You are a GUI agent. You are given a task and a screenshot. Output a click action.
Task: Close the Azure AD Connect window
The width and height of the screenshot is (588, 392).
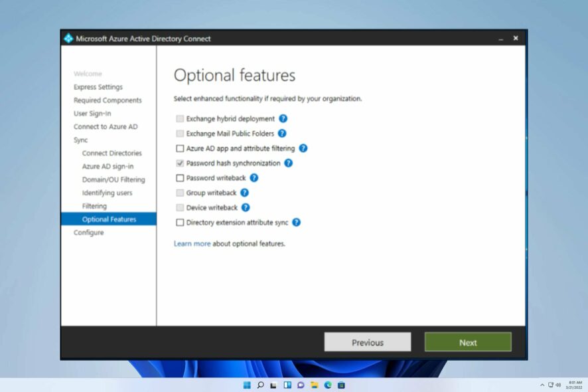(516, 39)
